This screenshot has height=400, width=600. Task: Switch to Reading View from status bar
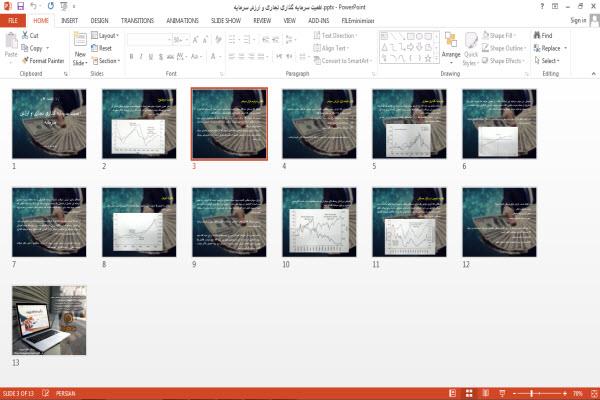[486, 393]
